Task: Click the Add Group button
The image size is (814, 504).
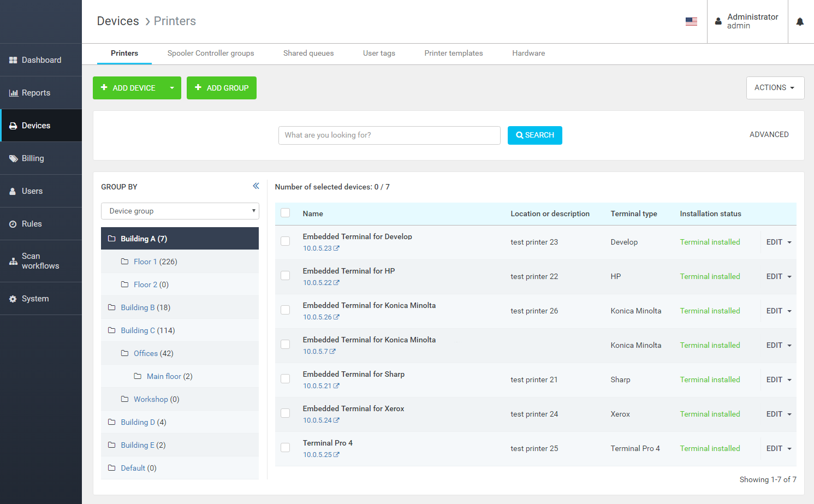Action: [x=222, y=88]
